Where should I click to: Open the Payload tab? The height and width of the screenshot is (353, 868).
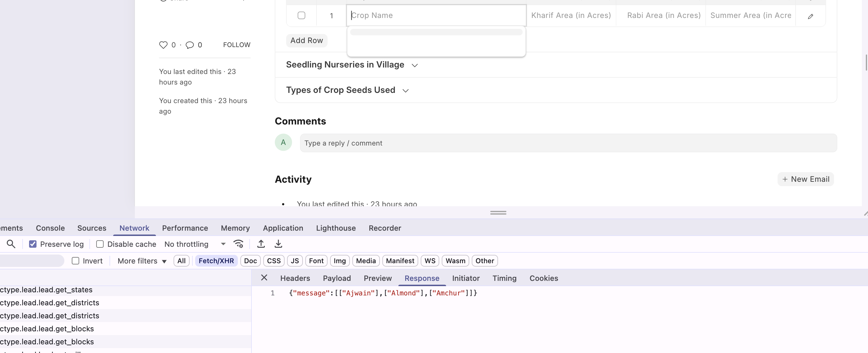coord(337,278)
